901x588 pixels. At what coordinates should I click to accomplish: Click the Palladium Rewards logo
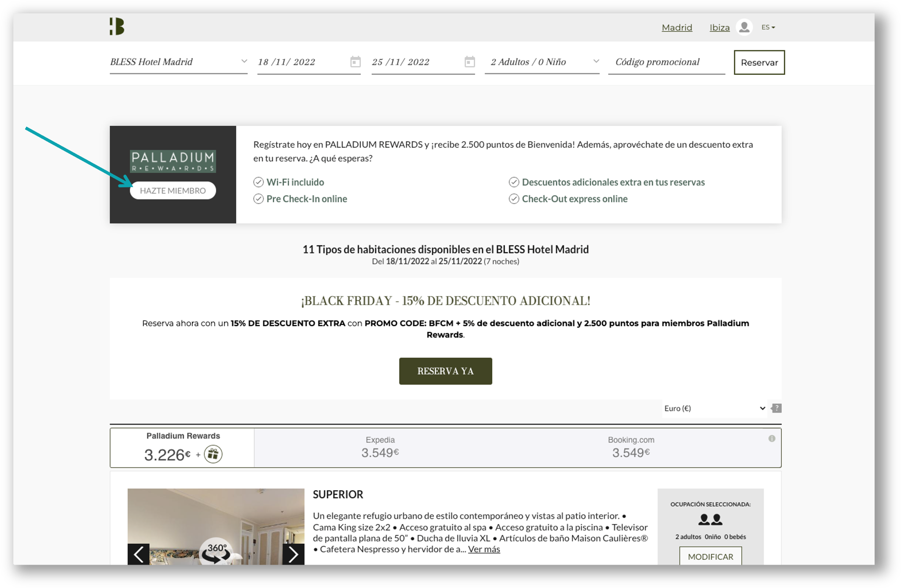173,161
